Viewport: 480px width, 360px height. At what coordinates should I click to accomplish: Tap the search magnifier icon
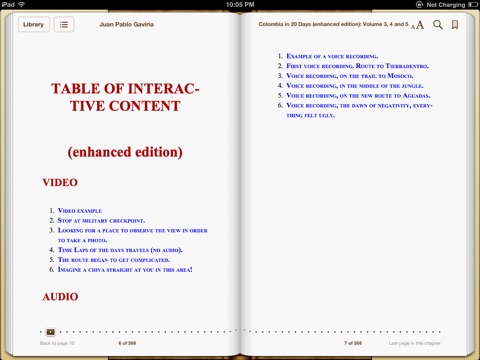[438, 25]
